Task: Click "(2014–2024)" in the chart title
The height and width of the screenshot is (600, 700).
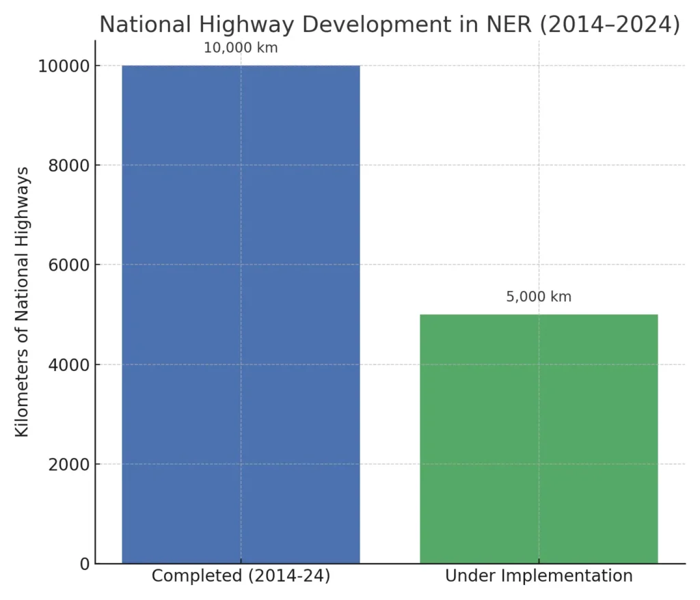Action: coord(610,24)
